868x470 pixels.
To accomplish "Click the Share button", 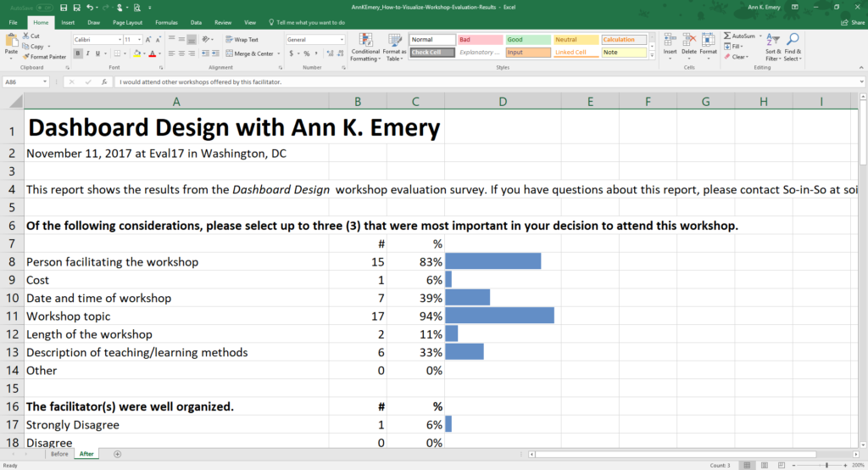I will (x=853, y=23).
